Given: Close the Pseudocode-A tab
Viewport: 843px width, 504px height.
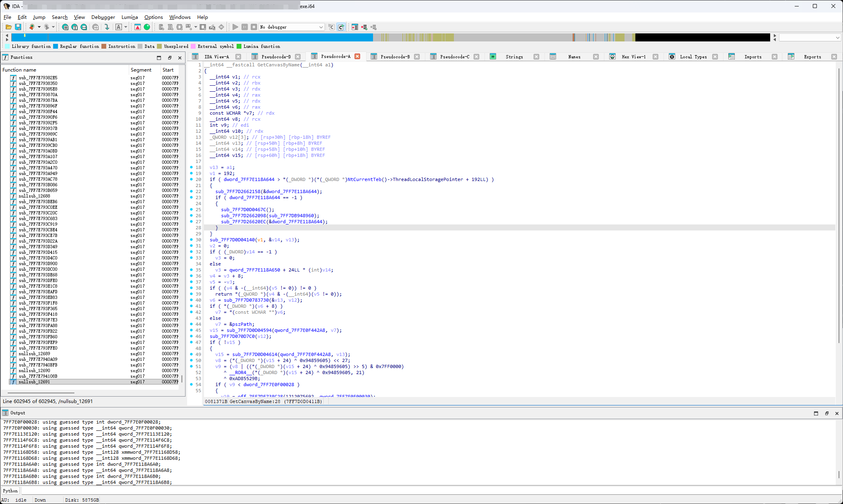Looking at the screenshot, I should 357,57.
